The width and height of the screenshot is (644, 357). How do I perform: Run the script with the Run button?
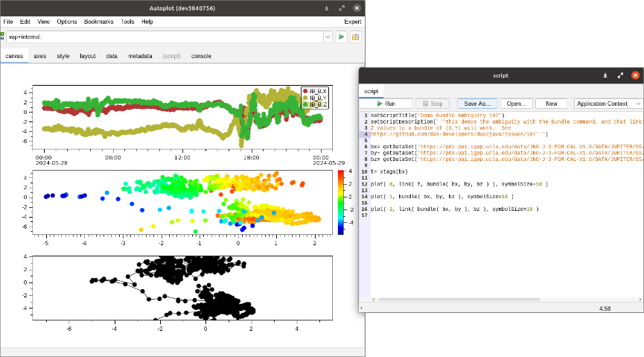coord(386,104)
